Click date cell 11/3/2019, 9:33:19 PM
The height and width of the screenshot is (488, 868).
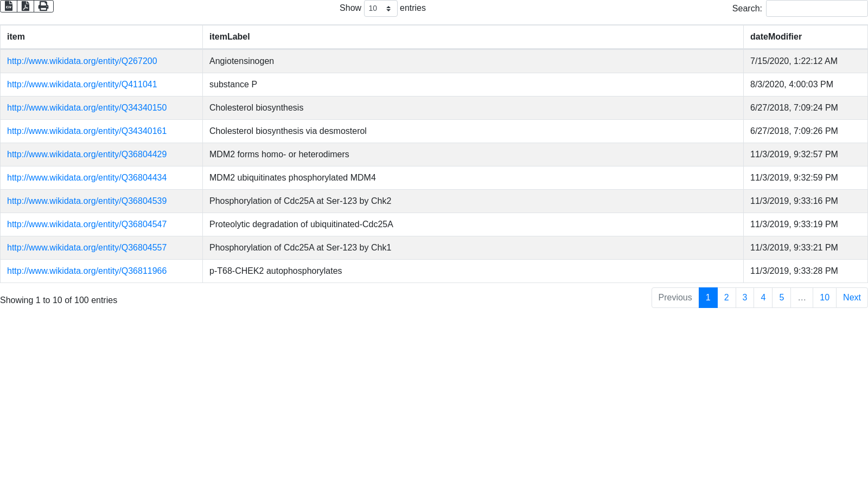[x=806, y=224]
